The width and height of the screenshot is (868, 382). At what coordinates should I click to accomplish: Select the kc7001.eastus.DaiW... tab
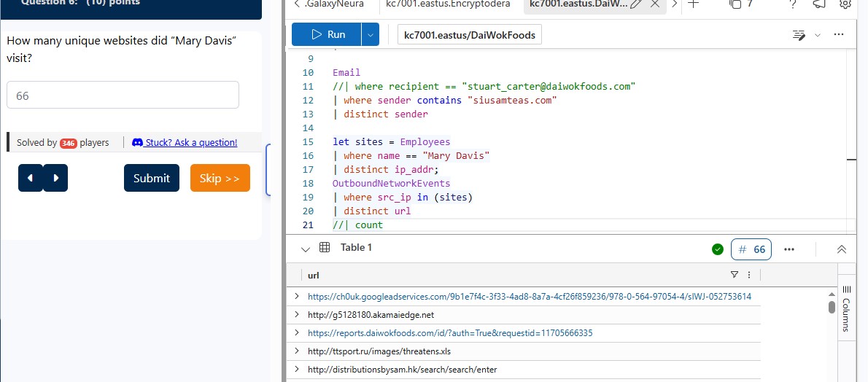click(578, 4)
